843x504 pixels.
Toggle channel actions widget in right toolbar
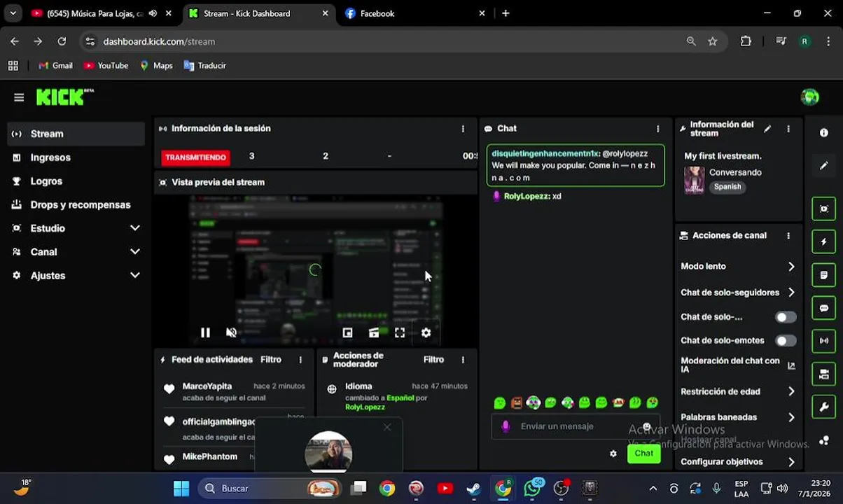click(824, 374)
